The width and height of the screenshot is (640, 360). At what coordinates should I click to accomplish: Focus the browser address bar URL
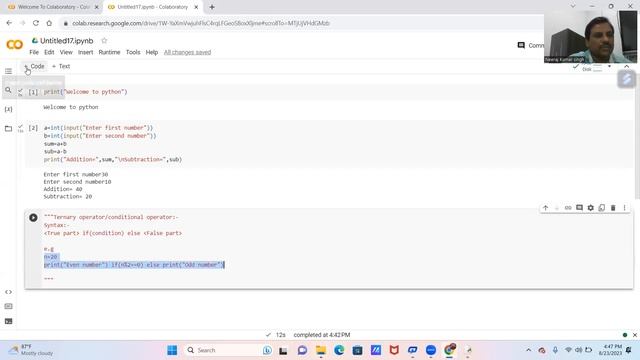click(x=201, y=23)
